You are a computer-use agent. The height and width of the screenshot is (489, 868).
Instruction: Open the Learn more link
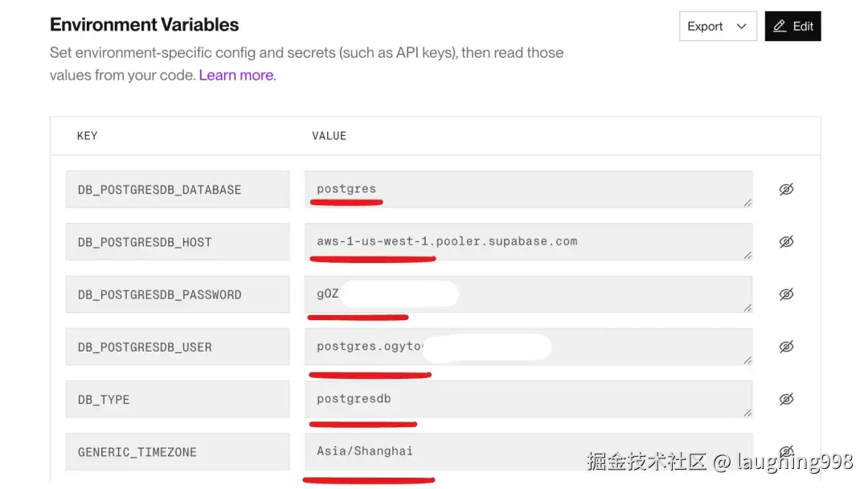tap(237, 75)
